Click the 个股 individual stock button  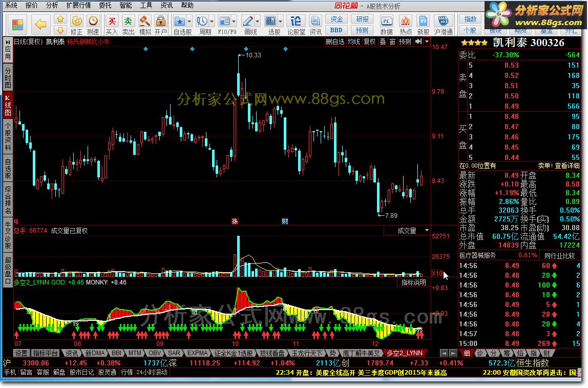[470, 30]
